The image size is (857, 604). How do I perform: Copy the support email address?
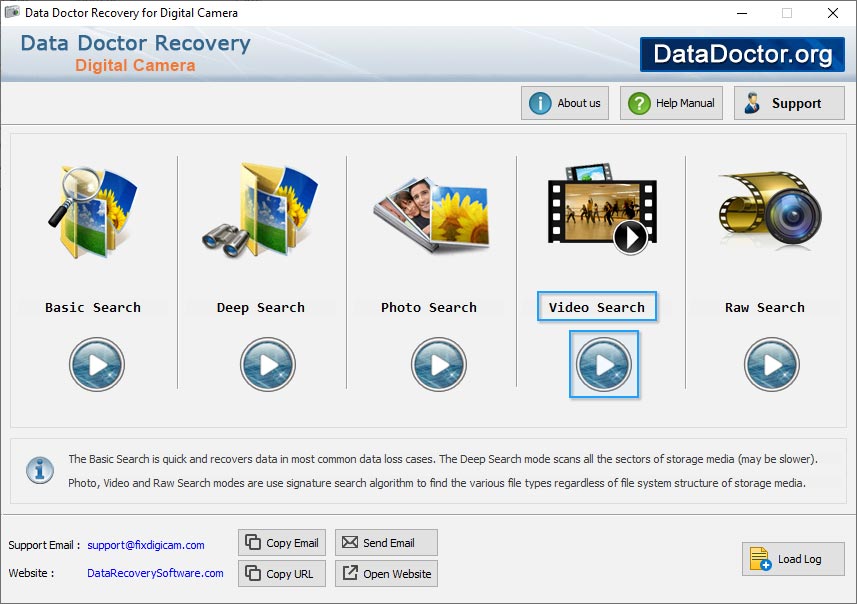click(283, 543)
